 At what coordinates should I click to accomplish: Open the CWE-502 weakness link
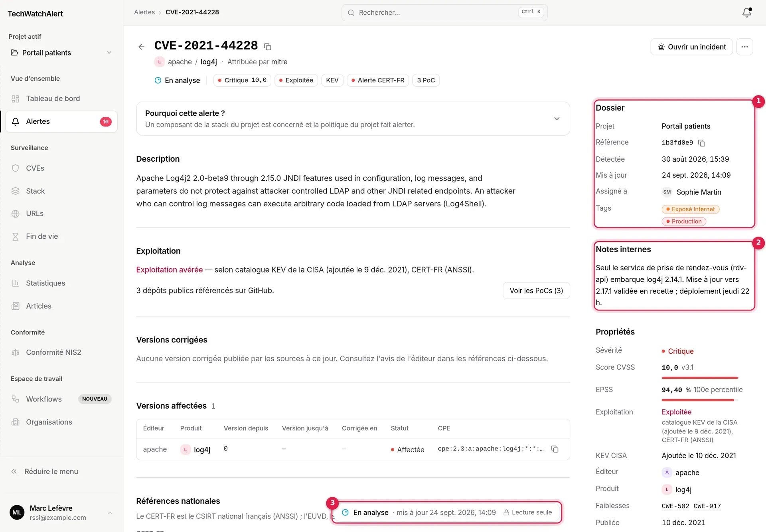pyautogui.click(x=675, y=506)
